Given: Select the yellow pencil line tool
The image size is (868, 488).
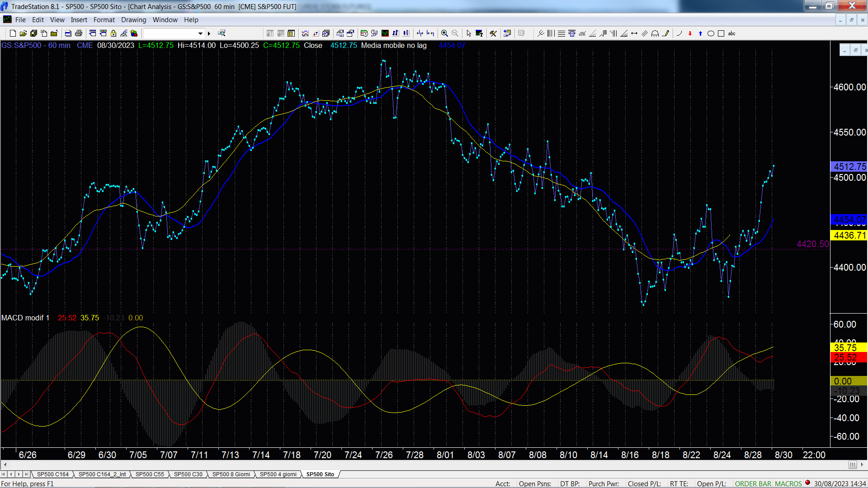Looking at the screenshot, I should [x=665, y=33].
